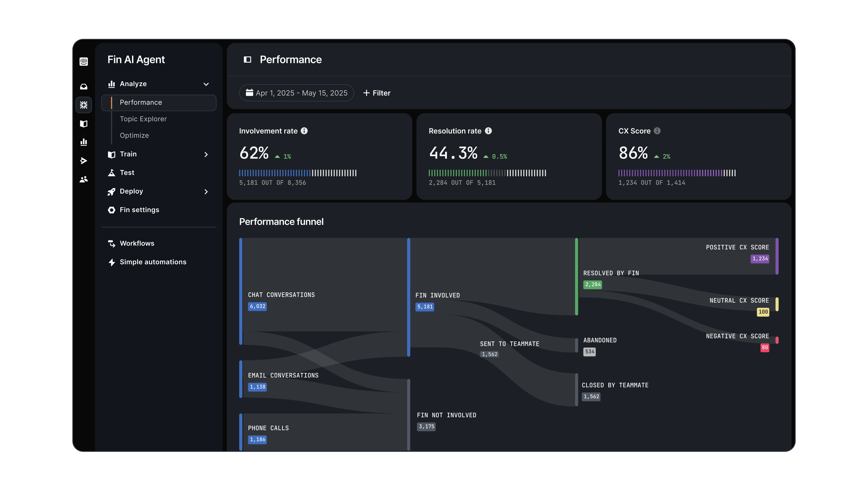Open the Apr 1 – May 15 date range picker
This screenshot has width=868, height=488.
pos(297,93)
